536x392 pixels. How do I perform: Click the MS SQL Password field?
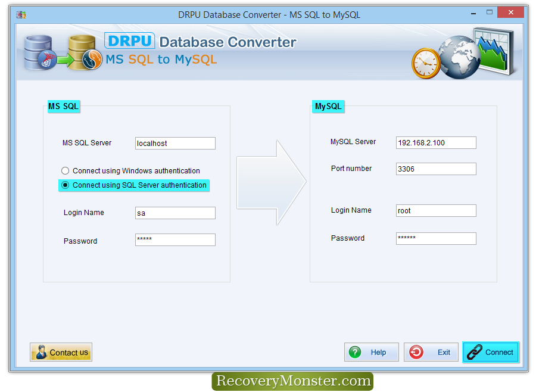click(x=175, y=239)
